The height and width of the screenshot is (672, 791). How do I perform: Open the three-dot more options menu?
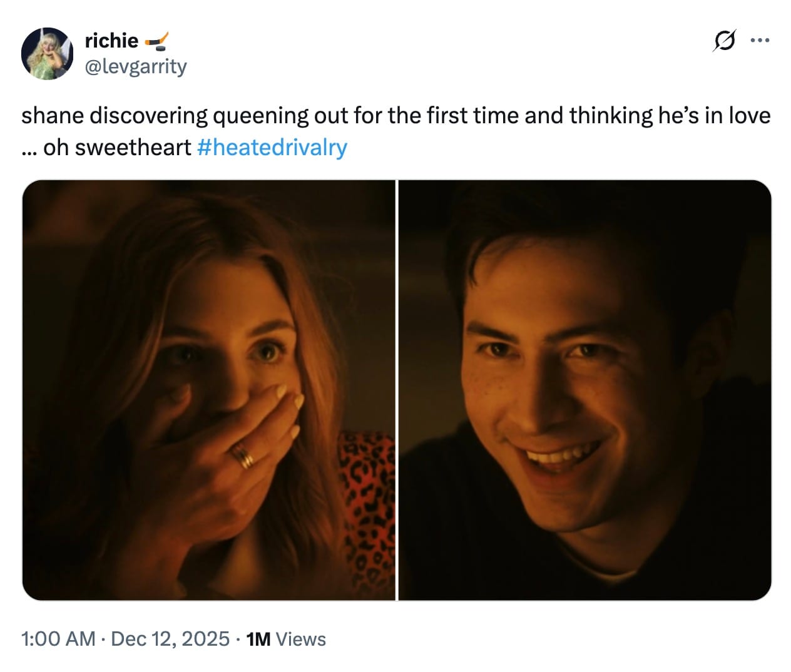coord(760,41)
